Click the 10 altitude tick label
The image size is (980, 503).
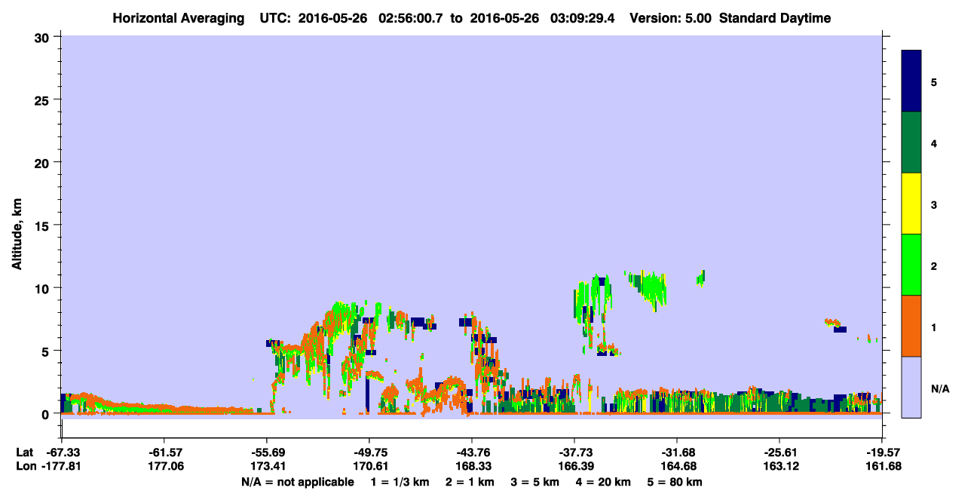43,288
